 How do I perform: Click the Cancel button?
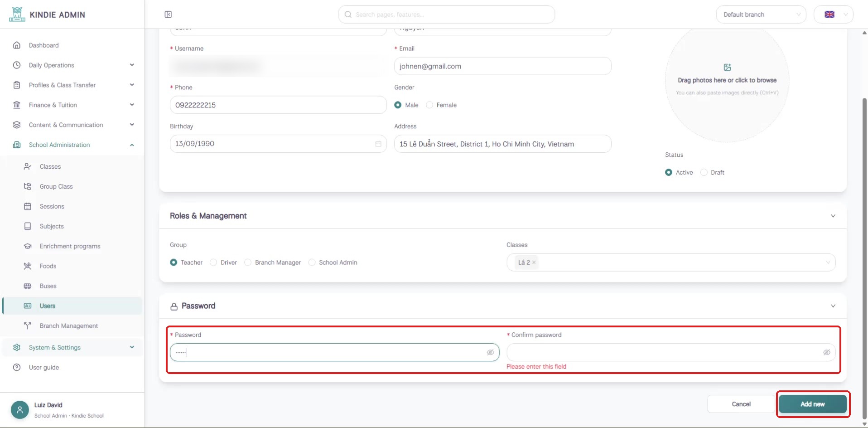click(x=741, y=404)
